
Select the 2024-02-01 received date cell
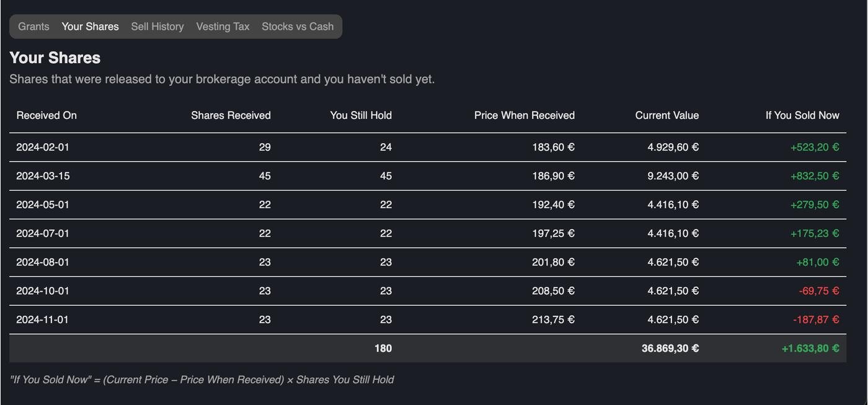pyautogui.click(x=43, y=147)
